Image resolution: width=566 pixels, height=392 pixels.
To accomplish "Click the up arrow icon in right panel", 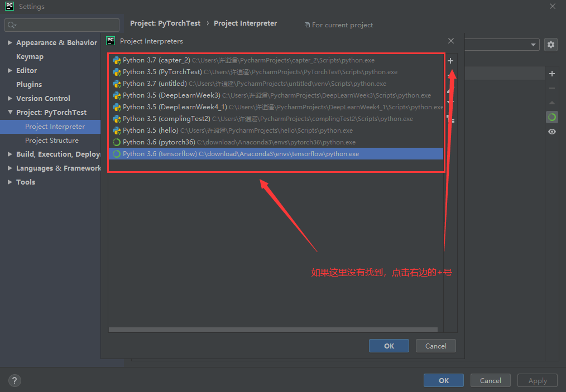I will click(x=552, y=103).
